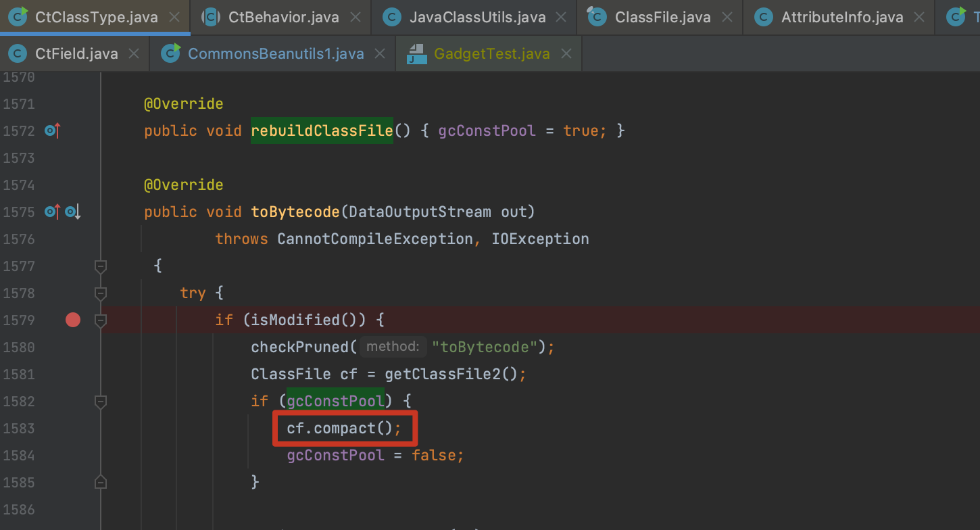Collapse the isModified if-block fold at line 1579

point(101,320)
